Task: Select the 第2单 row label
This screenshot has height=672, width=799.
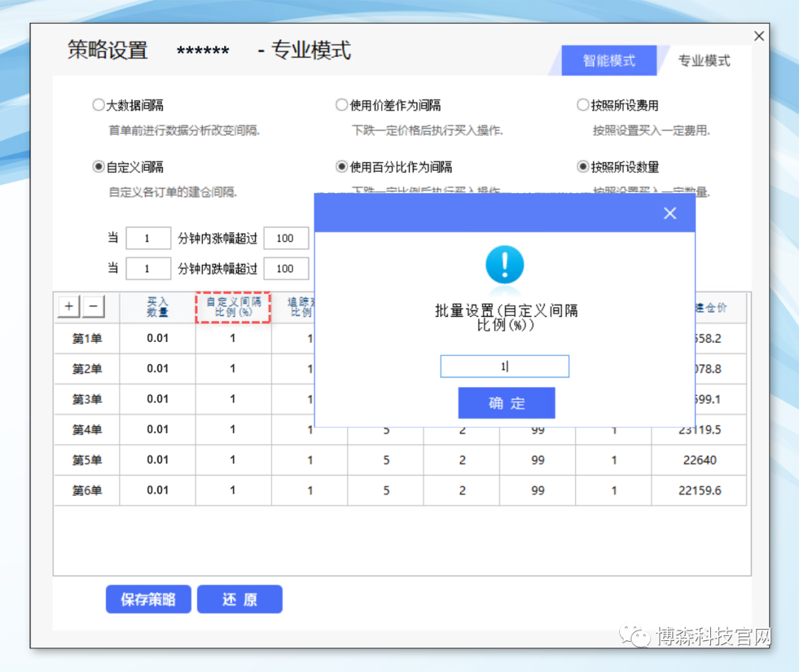Action: 87,369
